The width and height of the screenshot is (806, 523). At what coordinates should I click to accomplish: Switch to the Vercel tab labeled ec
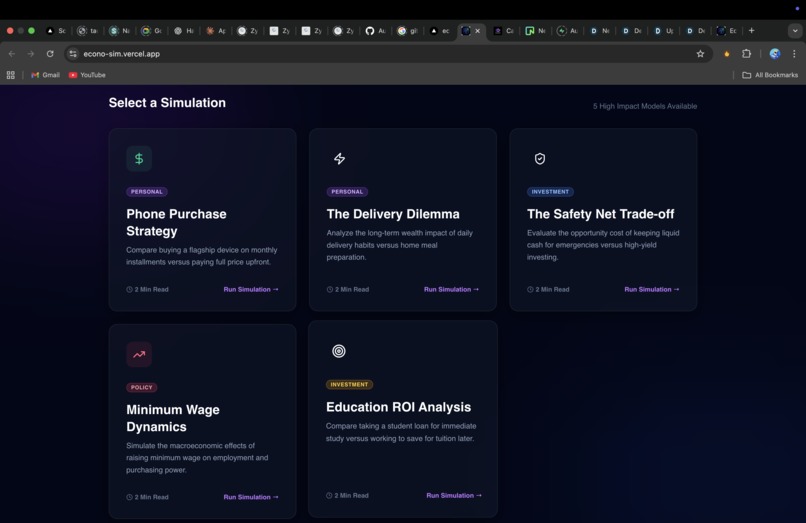tap(439, 31)
